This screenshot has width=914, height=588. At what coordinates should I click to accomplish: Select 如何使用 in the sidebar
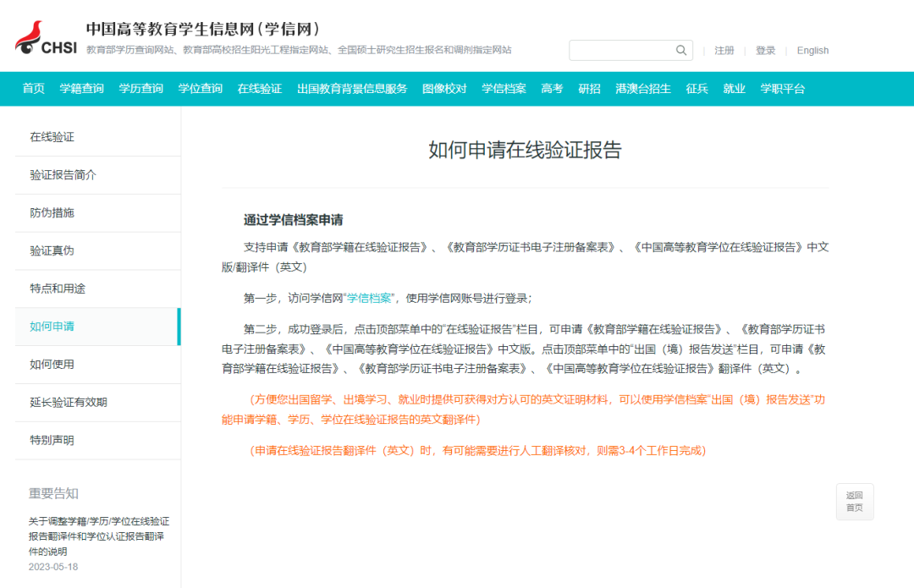click(98, 365)
